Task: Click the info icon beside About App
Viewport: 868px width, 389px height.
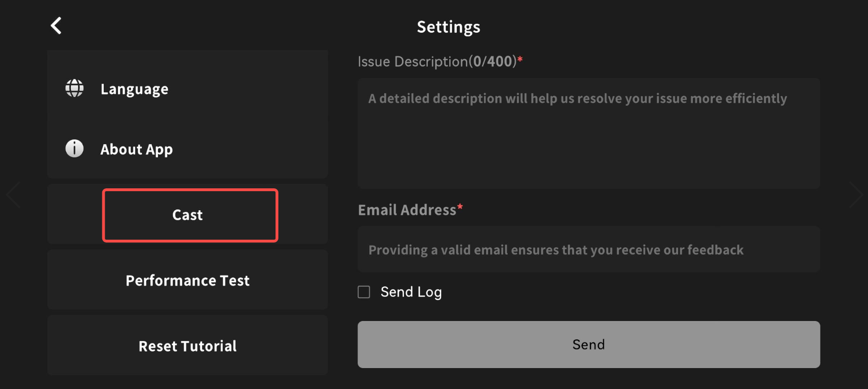Action: point(74,148)
